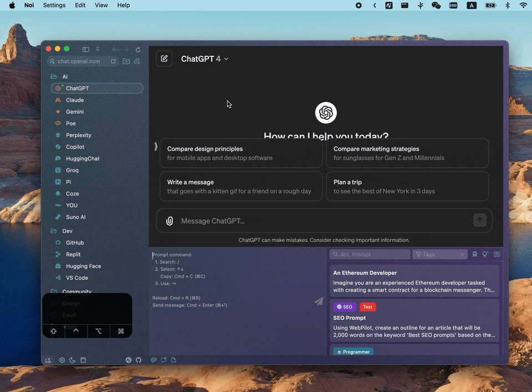
Task: Open the Noi app menu
Action: point(29,5)
